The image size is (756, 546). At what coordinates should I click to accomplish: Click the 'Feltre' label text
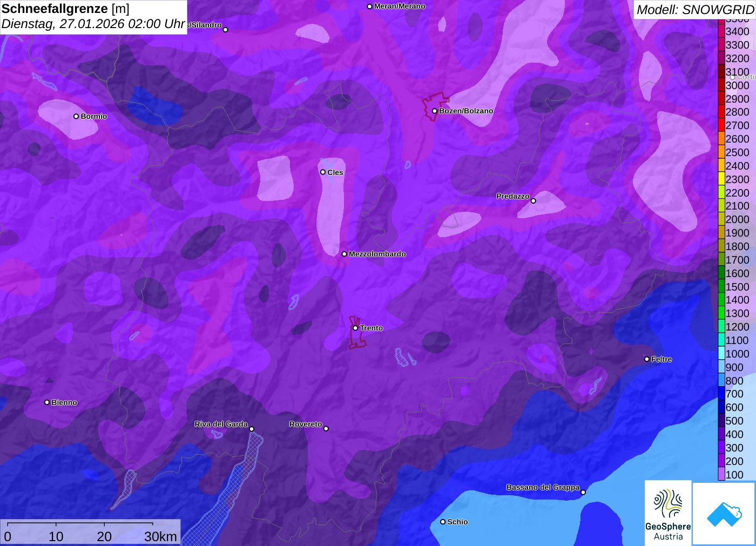(x=661, y=359)
